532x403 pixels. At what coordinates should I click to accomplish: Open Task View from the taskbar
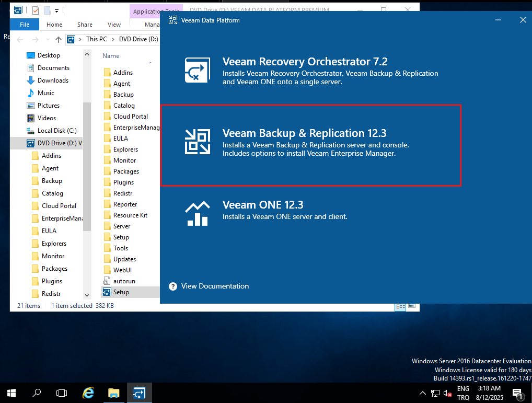(62, 393)
